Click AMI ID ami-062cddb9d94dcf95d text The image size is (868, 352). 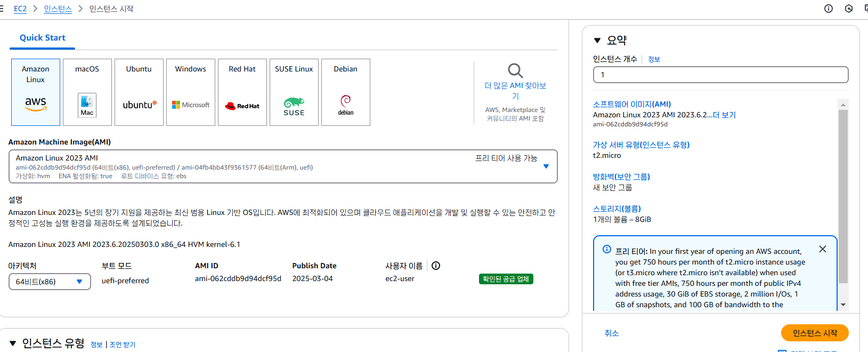tap(238, 278)
